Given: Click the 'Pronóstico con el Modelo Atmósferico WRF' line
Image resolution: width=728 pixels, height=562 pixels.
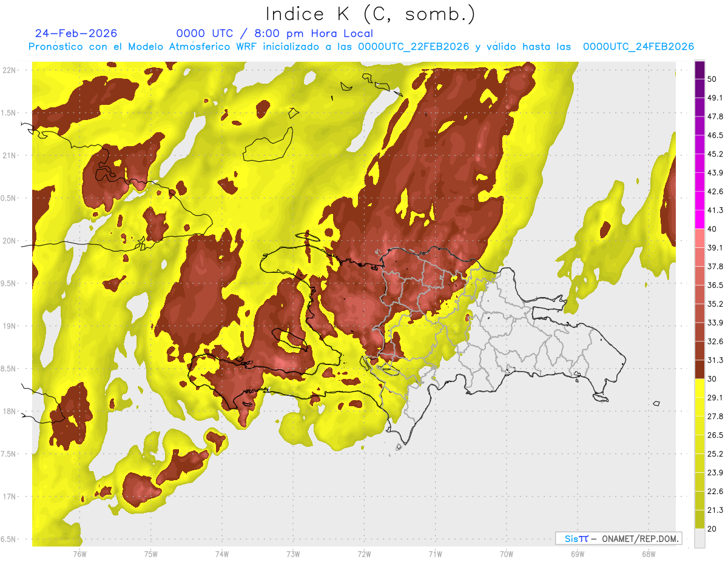Looking at the screenshot, I should click(361, 47).
